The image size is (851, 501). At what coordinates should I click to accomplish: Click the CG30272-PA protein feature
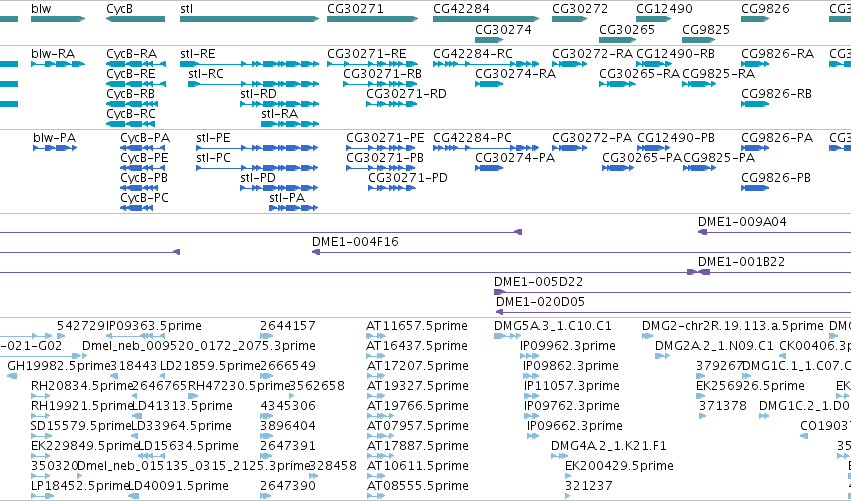point(569,148)
